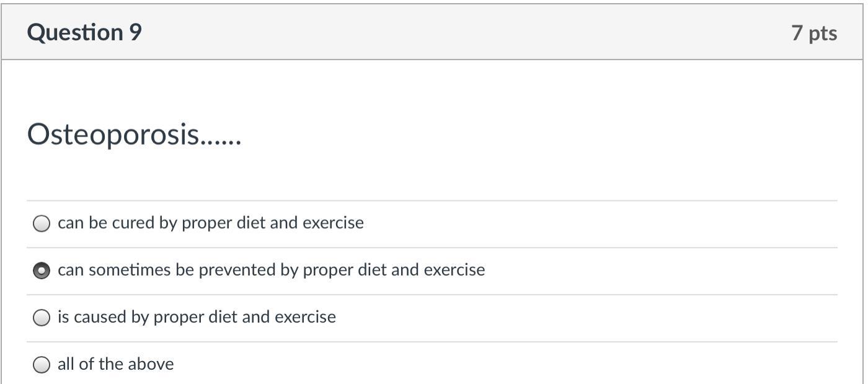
Task: Click the 'Osteoporosis......' question prompt
Action: point(134,135)
